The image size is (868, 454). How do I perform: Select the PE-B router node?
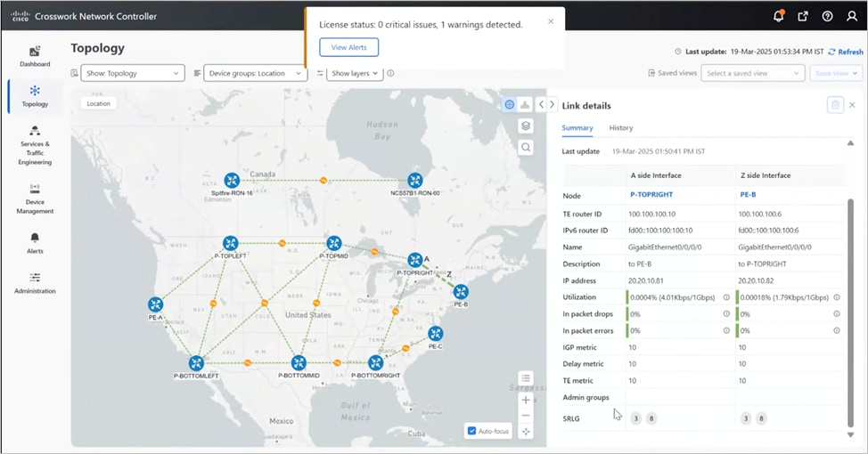pyautogui.click(x=461, y=291)
